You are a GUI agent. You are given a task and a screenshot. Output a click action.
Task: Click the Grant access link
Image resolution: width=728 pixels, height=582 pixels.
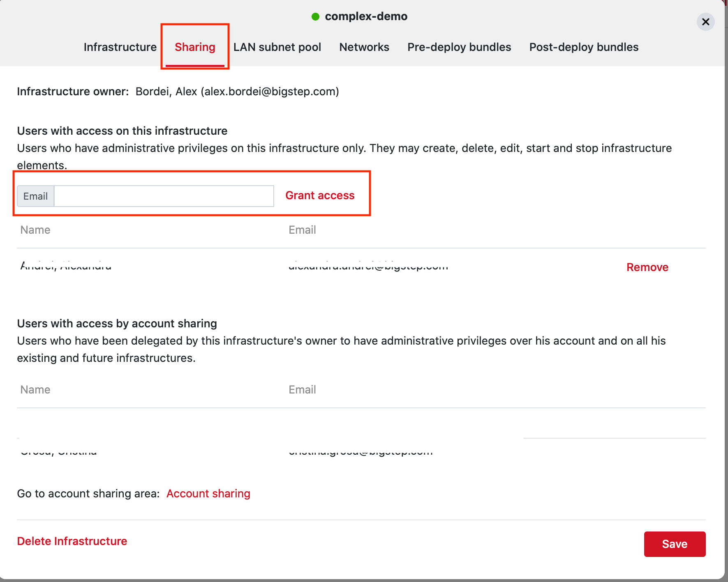pyautogui.click(x=320, y=196)
